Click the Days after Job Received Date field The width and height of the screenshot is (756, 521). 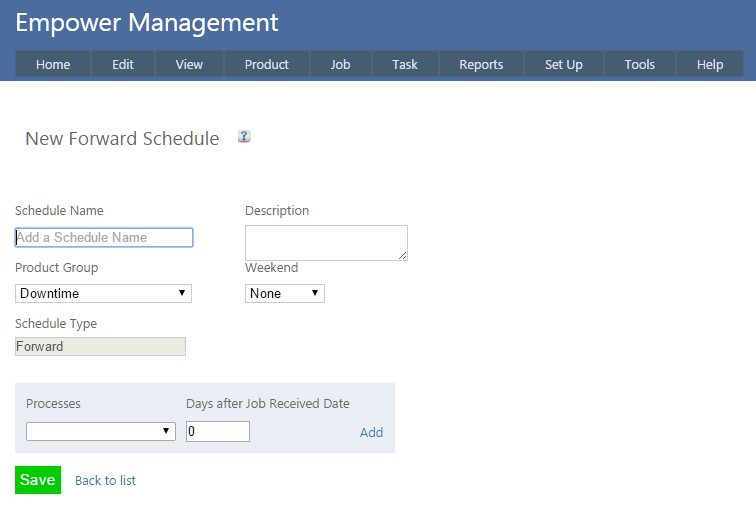pyautogui.click(x=217, y=431)
